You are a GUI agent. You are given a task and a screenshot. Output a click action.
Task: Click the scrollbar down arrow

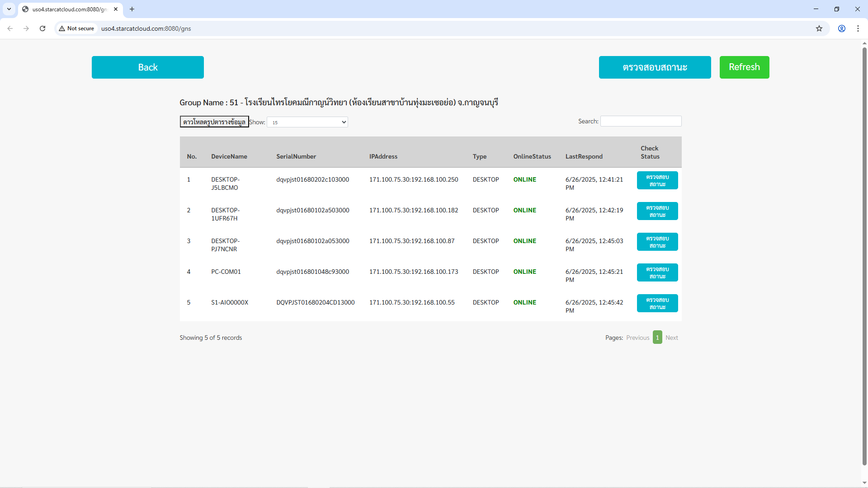[864, 483]
